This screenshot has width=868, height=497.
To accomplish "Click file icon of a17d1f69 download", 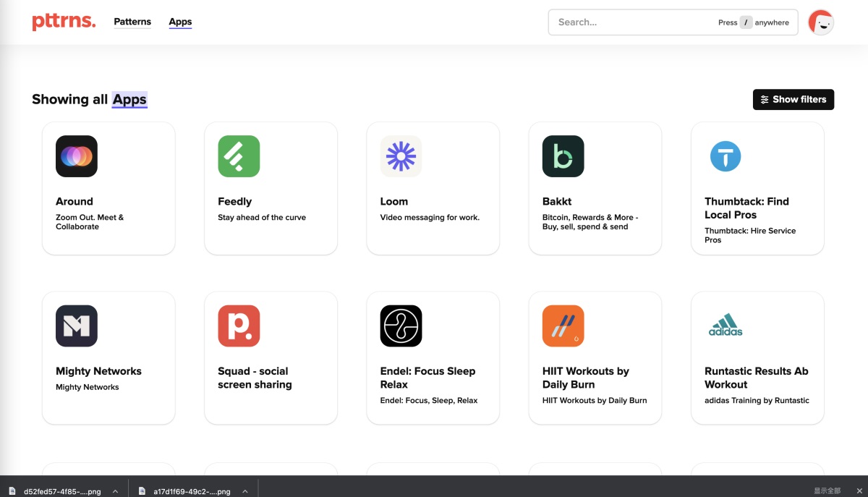I will point(142,491).
